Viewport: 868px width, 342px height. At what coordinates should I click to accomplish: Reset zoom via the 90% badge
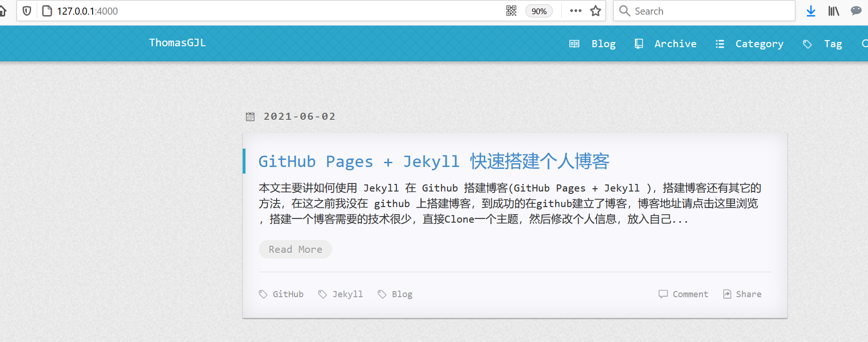[539, 11]
